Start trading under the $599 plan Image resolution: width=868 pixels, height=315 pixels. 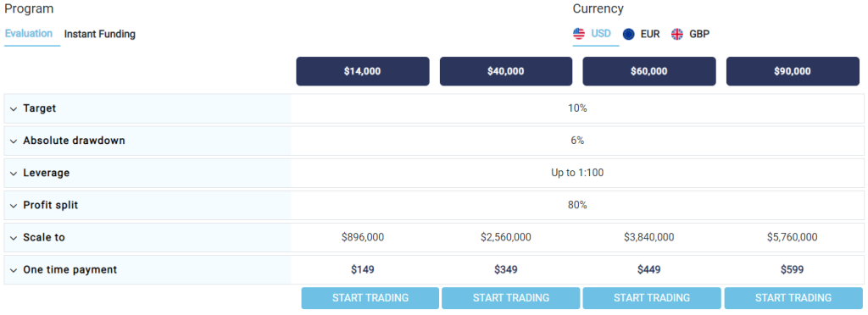[x=793, y=298]
